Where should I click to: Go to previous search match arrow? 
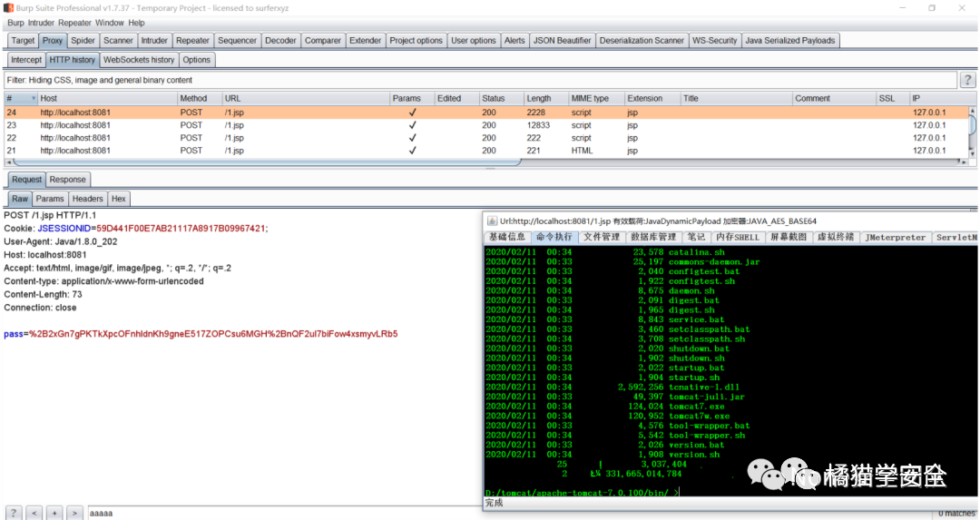[x=34, y=513]
